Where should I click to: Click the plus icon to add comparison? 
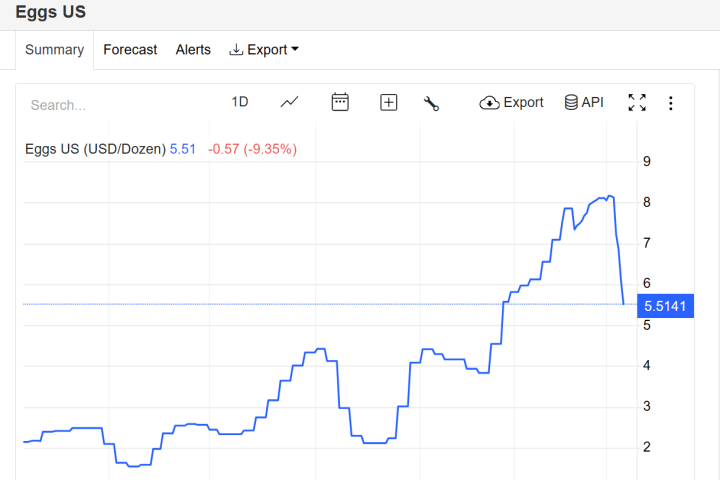click(x=389, y=102)
